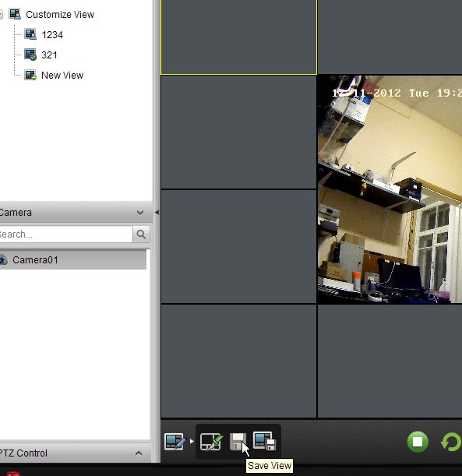Image resolution: width=462 pixels, height=476 pixels.
Task: Click the green refresh arrow icon
Action: (451, 442)
